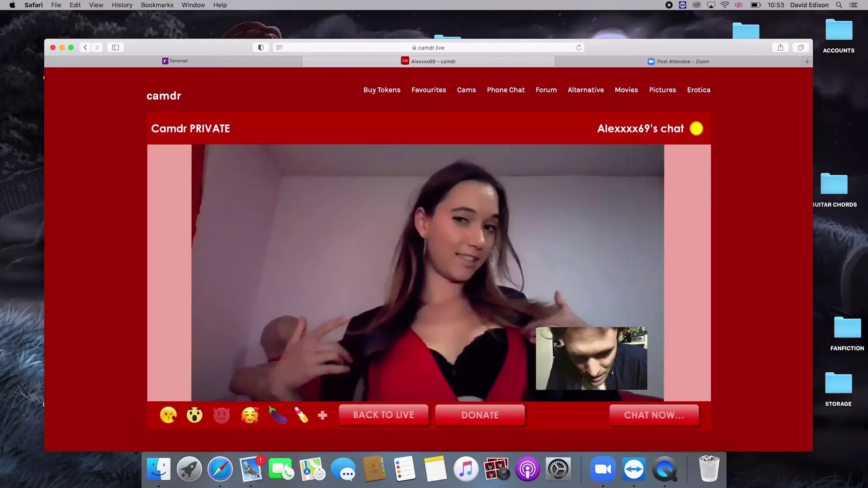Click the small self-view webcam thumbnail
Image resolution: width=868 pixels, height=488 pixels.
[591, 358]
